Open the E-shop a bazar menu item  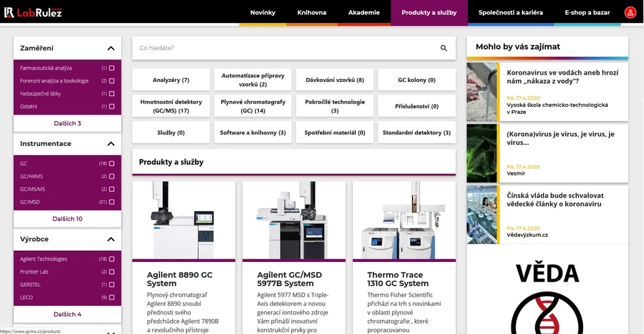click(x=588, y=12)
